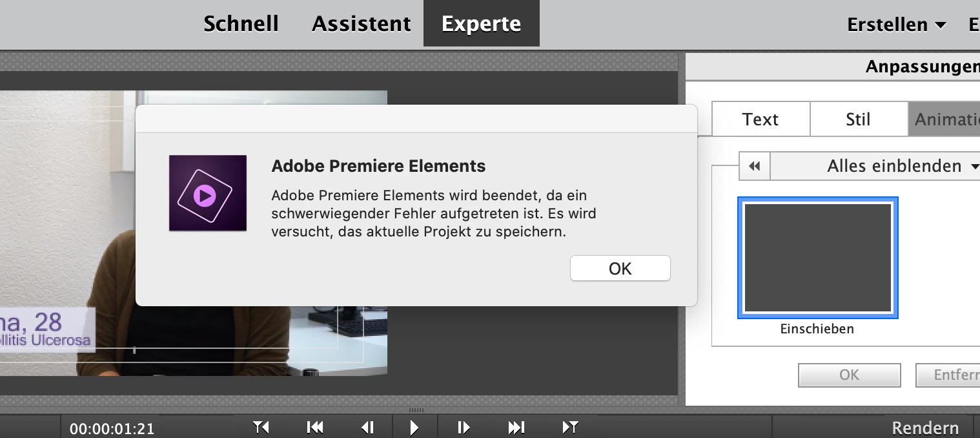Viewport: 980px width, 438px height.
Task: Start playback with the Play button
Action: tap(414, 427)
